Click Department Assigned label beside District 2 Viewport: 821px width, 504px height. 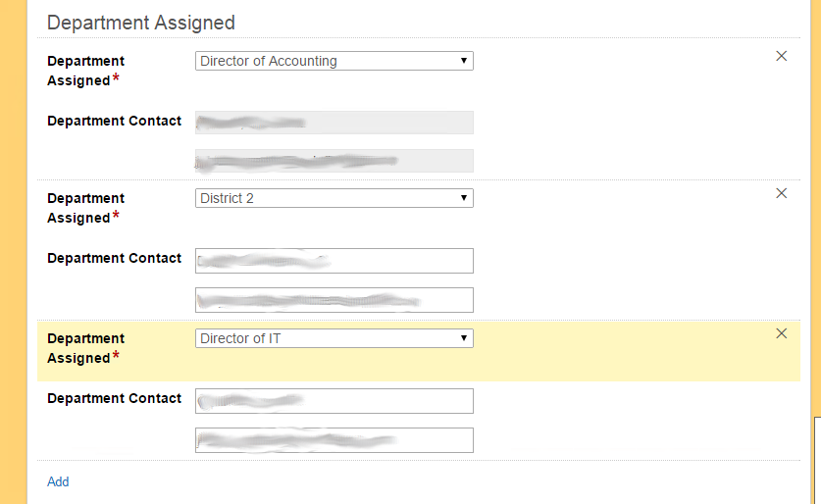tap(86, 208)
